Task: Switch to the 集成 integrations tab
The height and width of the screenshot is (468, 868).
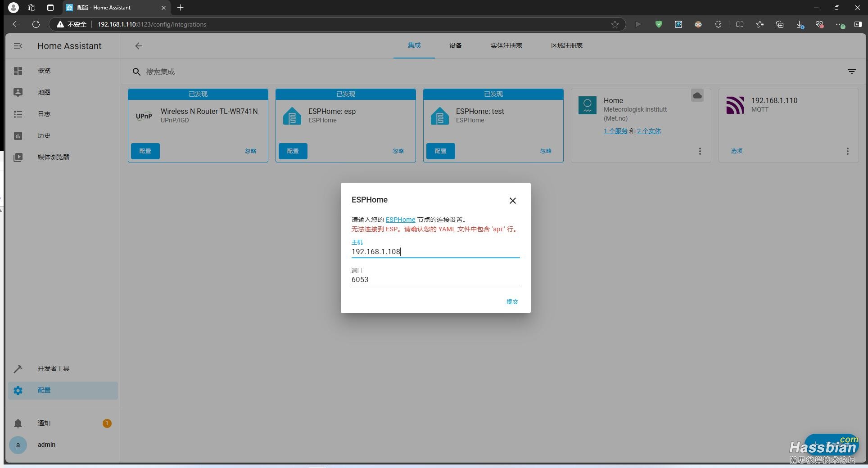Action: click(414, 45)
